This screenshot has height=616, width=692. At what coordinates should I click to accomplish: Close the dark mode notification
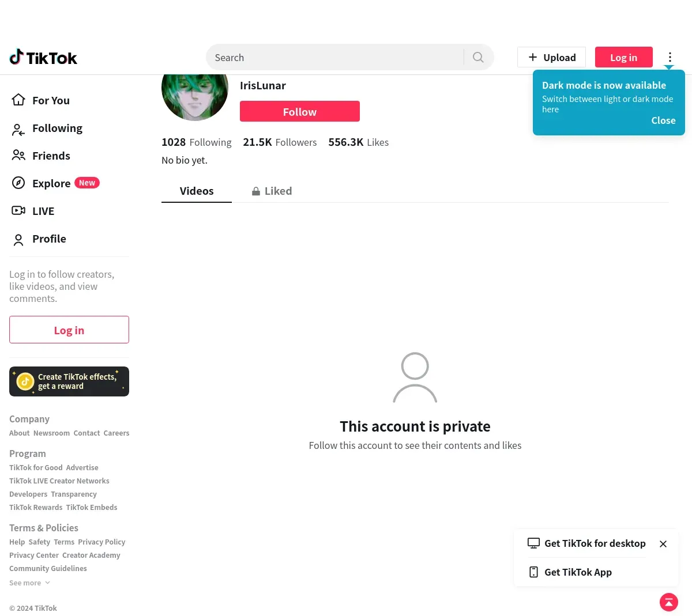click(x=663, y=120)
